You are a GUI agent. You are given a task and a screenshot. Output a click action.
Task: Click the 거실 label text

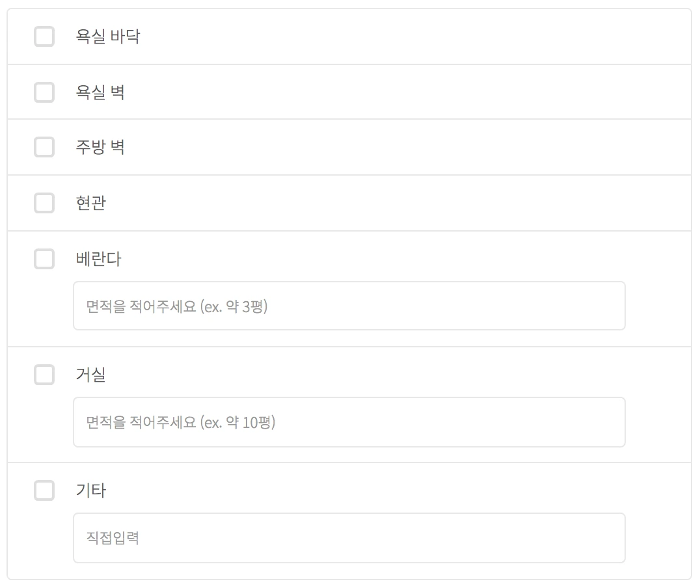pyautogui.click(x=89, y=375)
